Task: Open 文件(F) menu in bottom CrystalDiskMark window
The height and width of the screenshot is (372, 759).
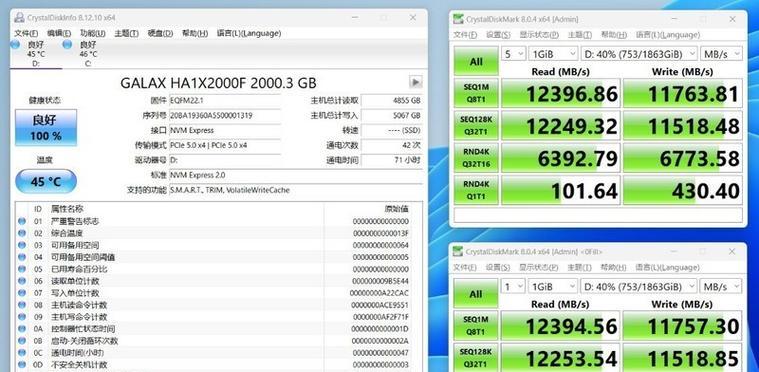Action: (465, 268)
